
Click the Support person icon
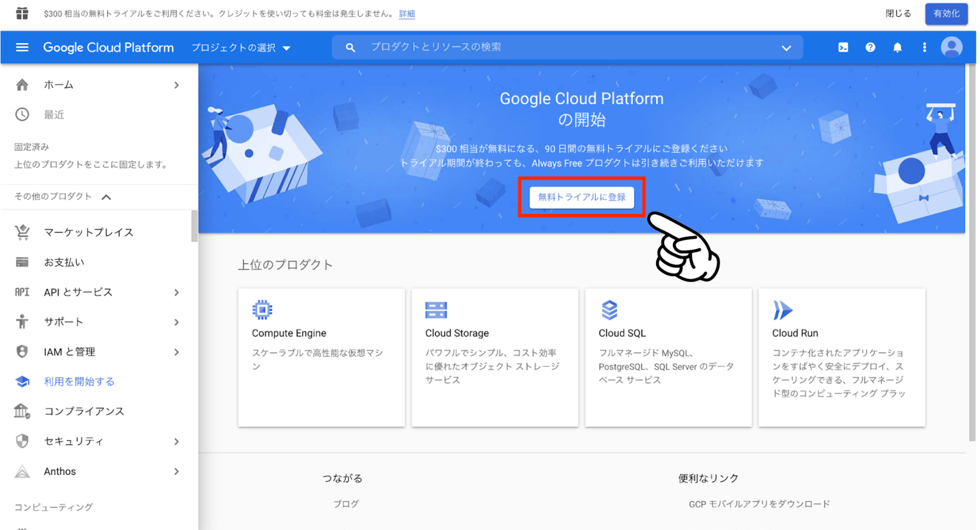pos(22,321)
